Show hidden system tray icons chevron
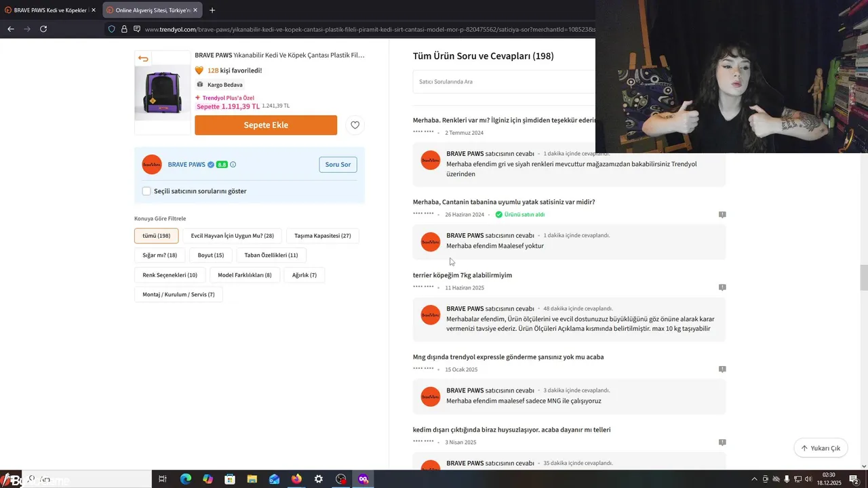The width and height of the screenshot is (868, 488). pyautogui.click(x=754, y=479)
